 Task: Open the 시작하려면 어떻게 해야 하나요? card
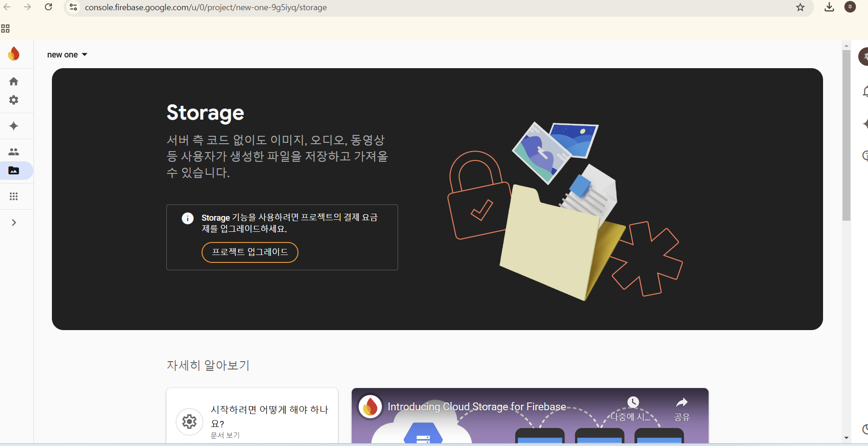tap(252, 416)
